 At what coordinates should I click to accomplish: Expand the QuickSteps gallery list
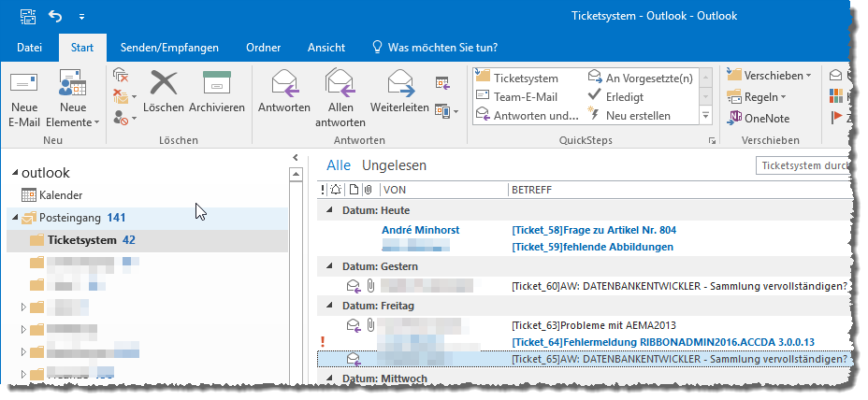(x=705, y=116)
